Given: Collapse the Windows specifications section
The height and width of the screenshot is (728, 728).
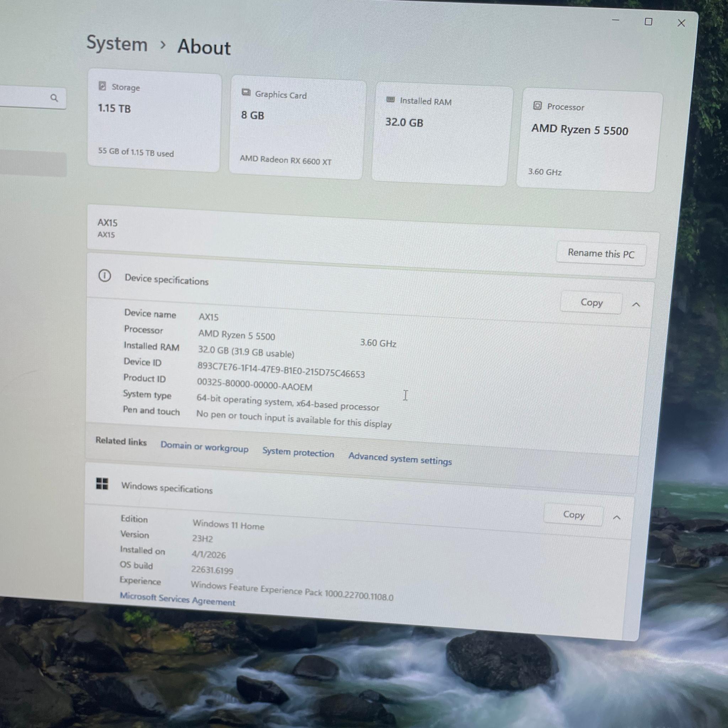Looking at the screenshot, I should [x=617, y=518].
